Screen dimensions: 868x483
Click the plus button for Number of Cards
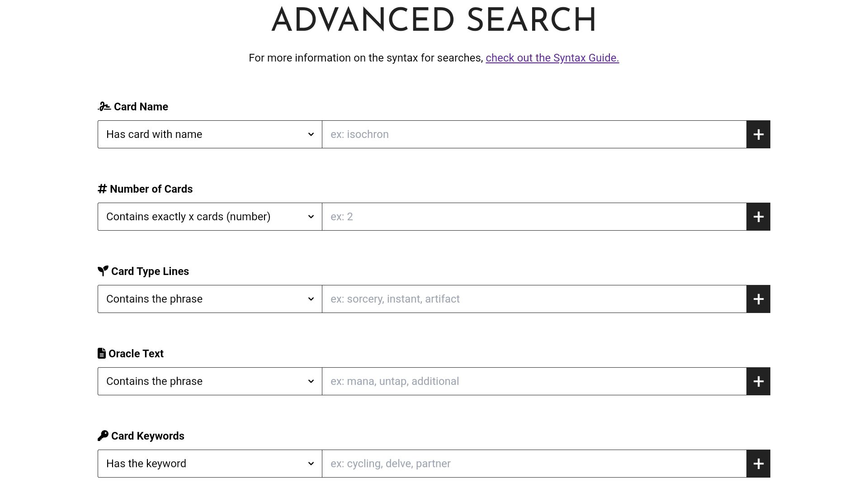click(758, 217)
